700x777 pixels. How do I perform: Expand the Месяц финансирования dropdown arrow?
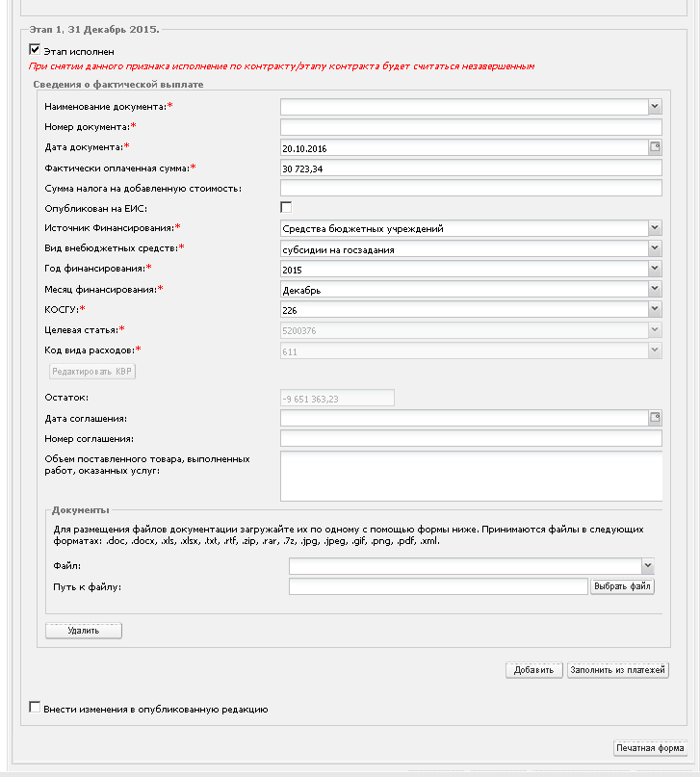[x=655, y=289]
